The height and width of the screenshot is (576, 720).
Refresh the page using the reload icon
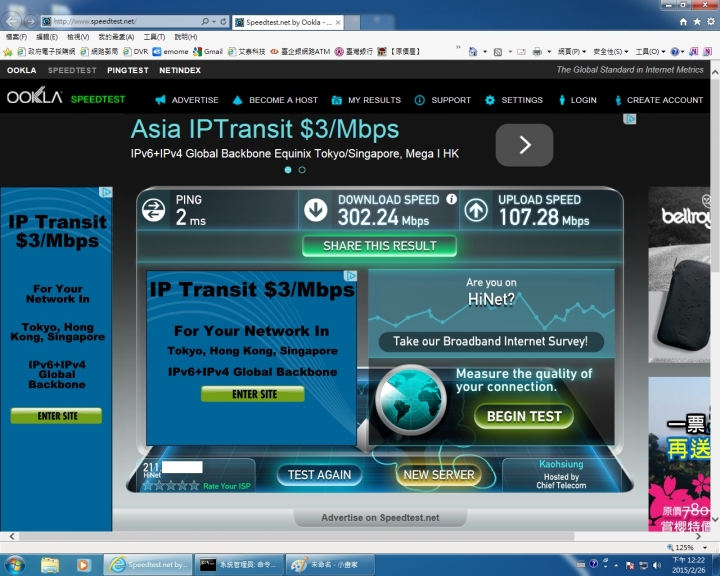(x=223, y=21)
